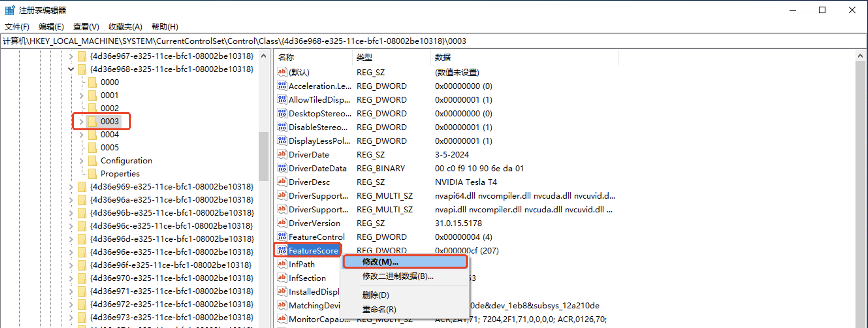
Task: Click the DWORD icon beside DesktopStereo...
Action: [282, 113]
